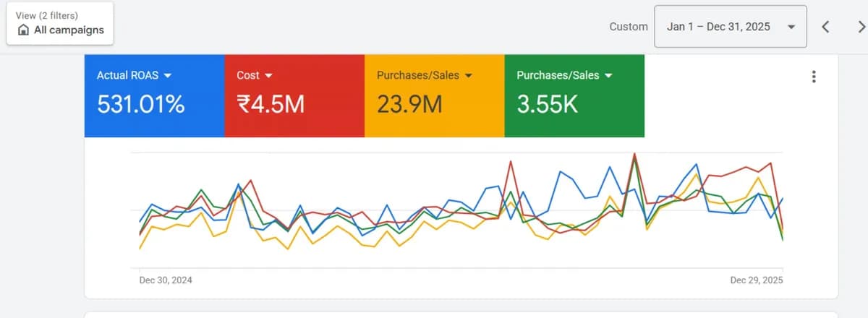Select the 23.9M purchases value
Viewport: 868px width, 318px height.
pyautogui.click(x=410, y=105)
